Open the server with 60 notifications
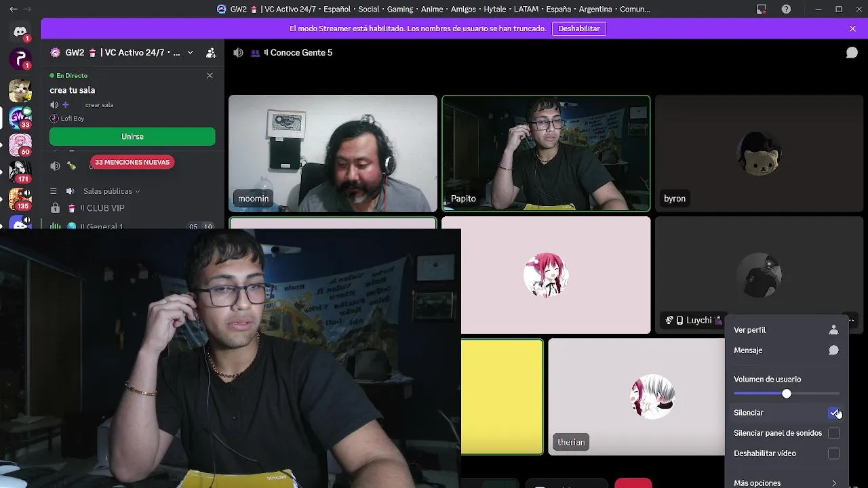Screen dimensions: 868x488 [x=20, y=145]
